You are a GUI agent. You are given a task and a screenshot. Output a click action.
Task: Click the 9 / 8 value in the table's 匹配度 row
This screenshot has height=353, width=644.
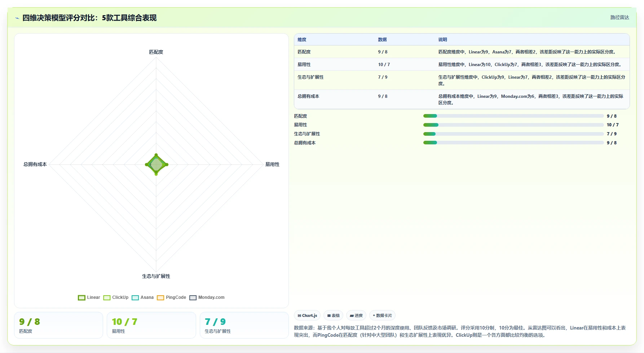tap(383, 52)
